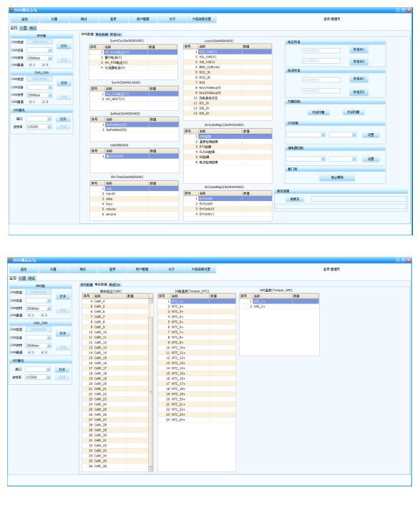Click Cellv table scrollbar up arrow
Viewport: 420px width, 523px height.
[x=150, y=301]
